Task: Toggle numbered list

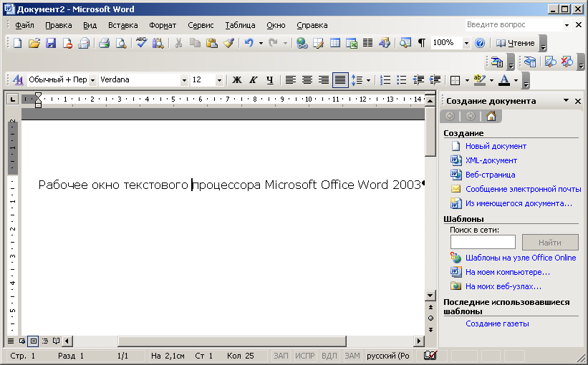Action: (385, 80)
